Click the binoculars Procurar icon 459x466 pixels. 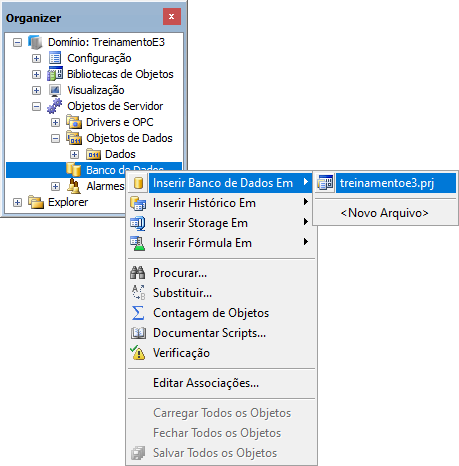138,273
